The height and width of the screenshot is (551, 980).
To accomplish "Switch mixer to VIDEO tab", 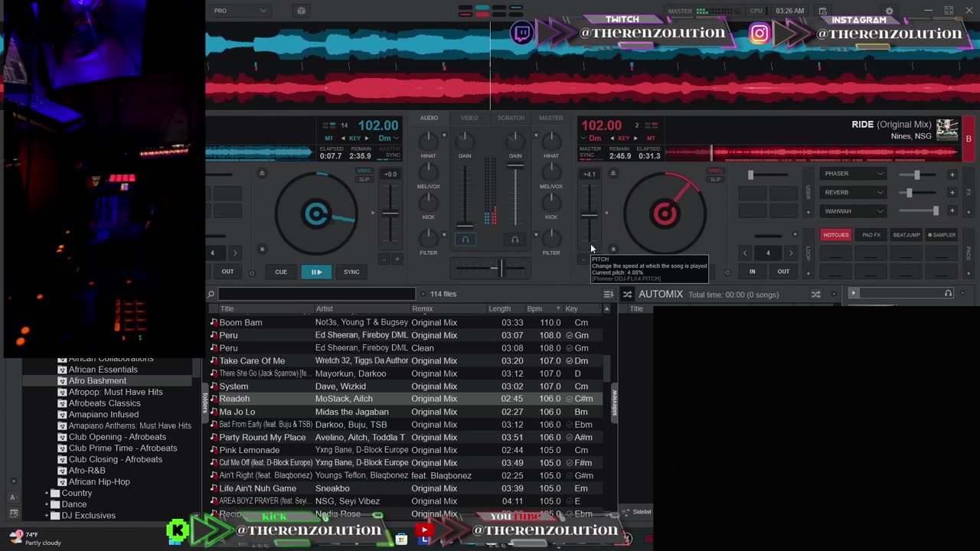I will [x=469, y=118].
